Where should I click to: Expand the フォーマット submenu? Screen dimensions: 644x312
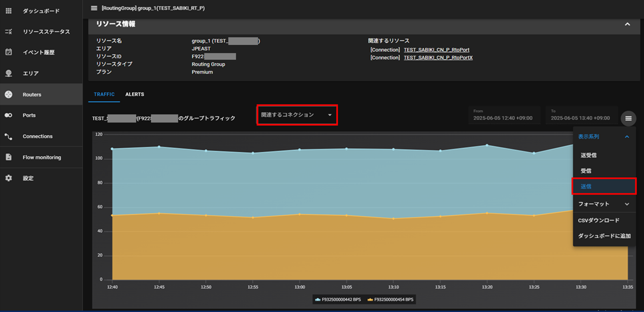tap(604, 204)
